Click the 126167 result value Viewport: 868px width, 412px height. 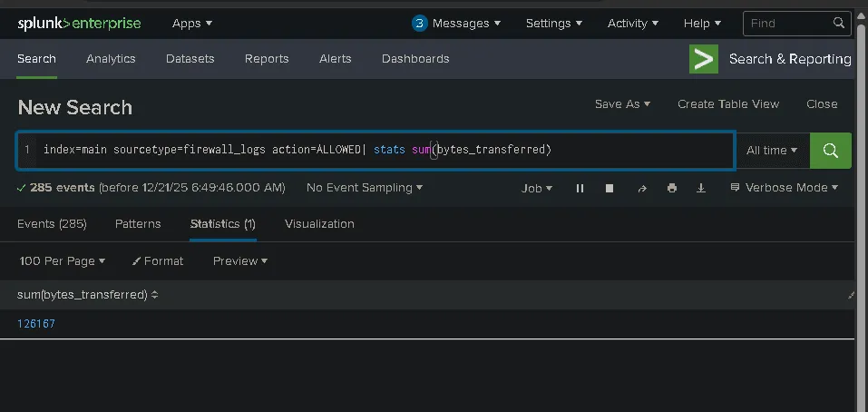coord(36,324)
